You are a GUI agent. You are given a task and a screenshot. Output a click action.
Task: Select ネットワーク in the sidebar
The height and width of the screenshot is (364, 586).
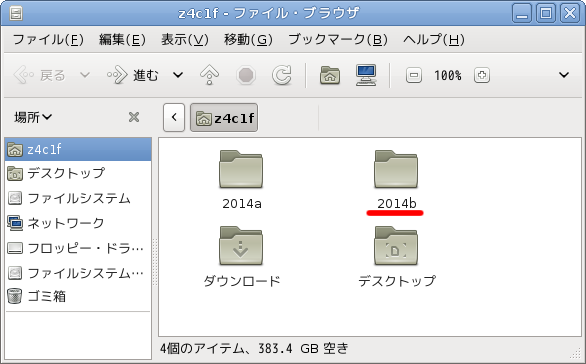(x=78, y=223)
